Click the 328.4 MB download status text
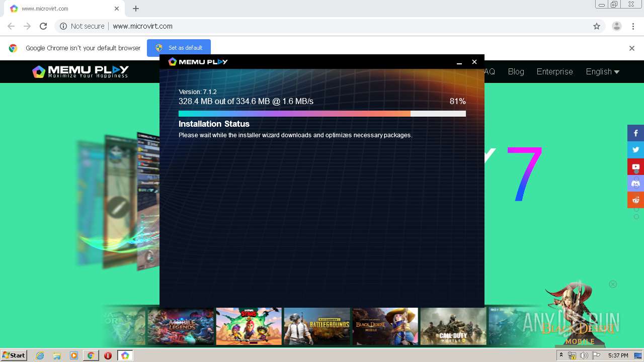The height and width of the screenshot is (362, 644). tap(246, 102)
